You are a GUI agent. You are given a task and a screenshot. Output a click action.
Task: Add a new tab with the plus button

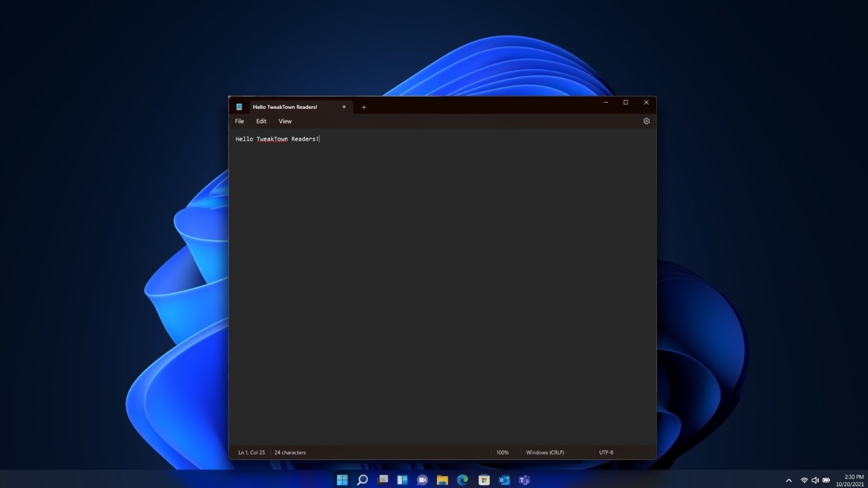tap(363, 107)
